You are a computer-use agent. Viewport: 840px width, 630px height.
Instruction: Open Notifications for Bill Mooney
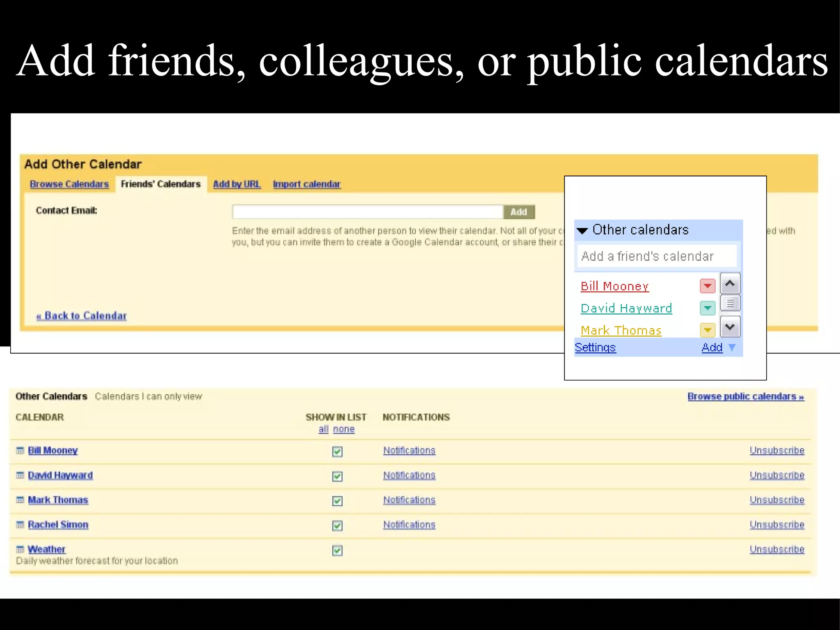click(409, 450)
